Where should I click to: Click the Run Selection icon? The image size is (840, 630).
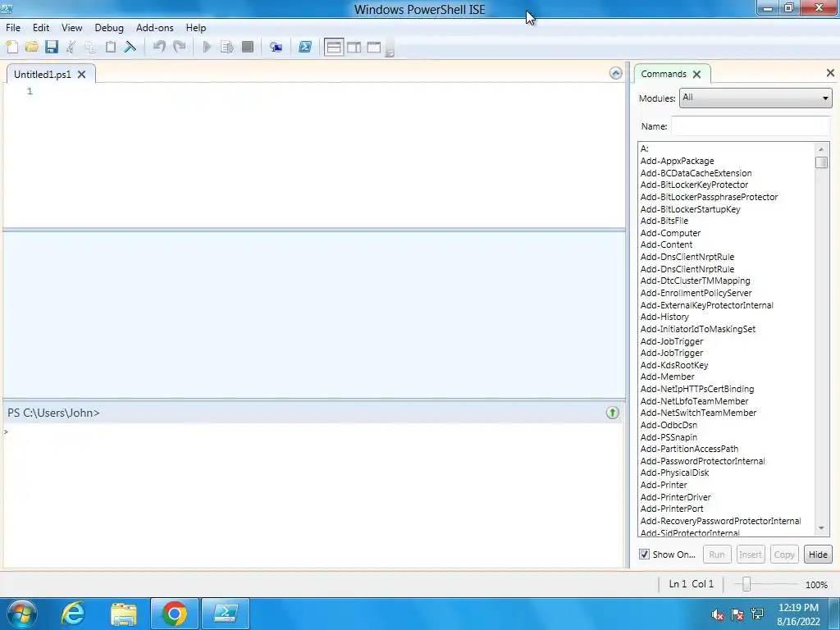click(227, 47)
